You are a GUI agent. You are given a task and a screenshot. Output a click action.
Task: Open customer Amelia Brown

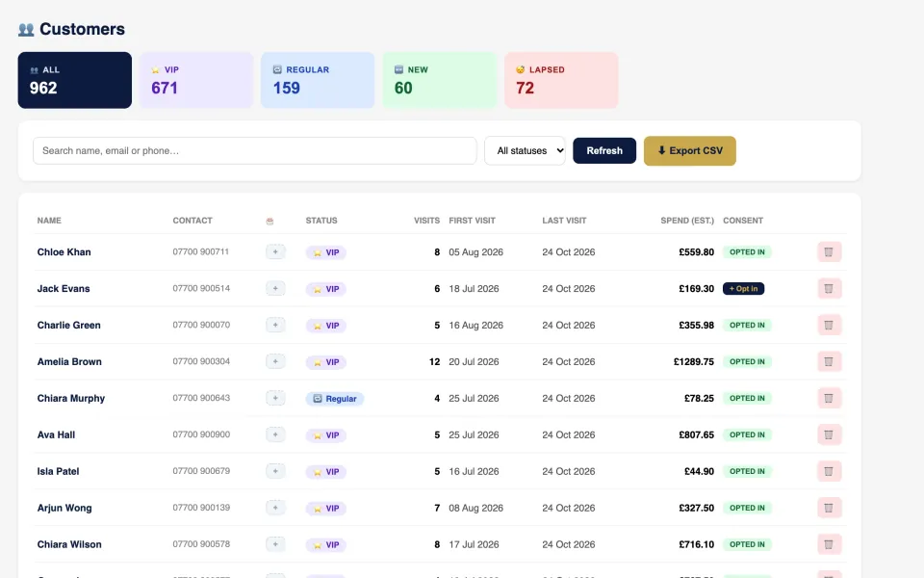coord(69,361)
